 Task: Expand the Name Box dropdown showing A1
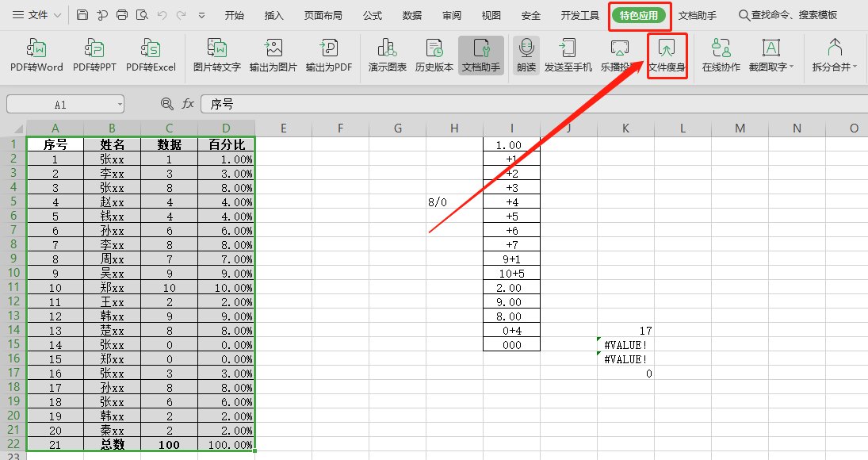point(119,104)
